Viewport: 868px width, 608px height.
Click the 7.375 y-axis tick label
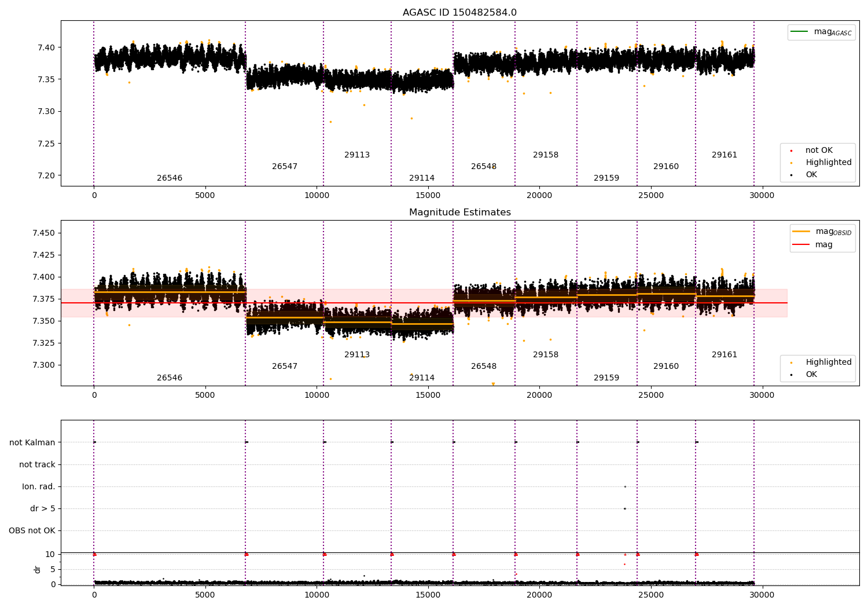[44, 299]
